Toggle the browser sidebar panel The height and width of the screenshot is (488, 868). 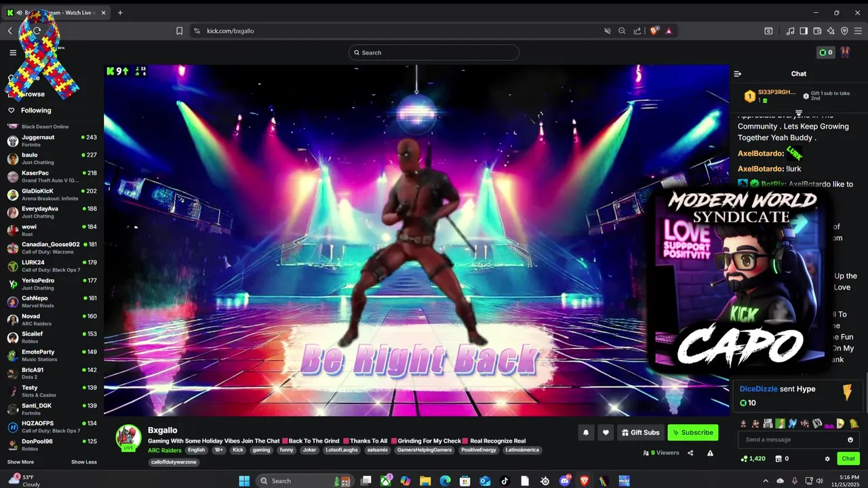pos(804,30)
